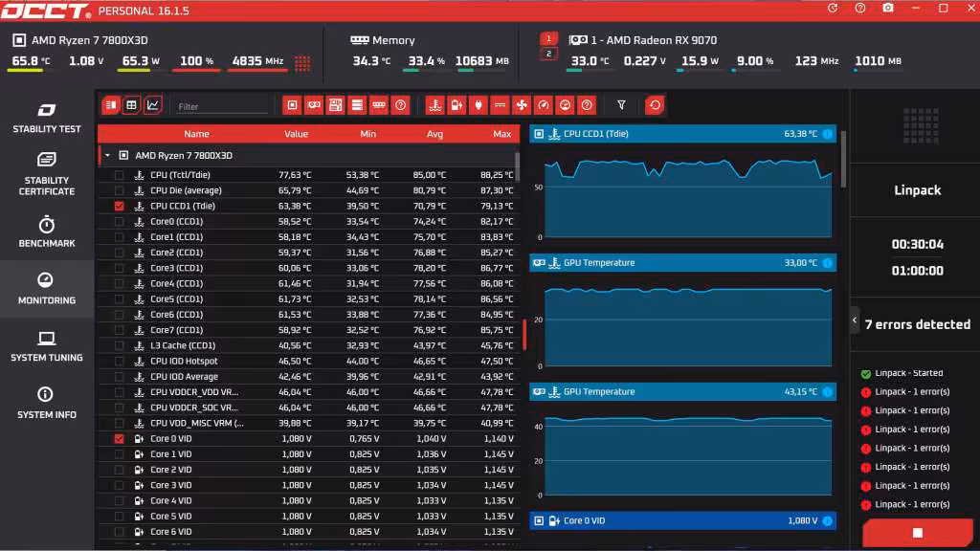Toggle usage load sensor filter

pos(565,105)
